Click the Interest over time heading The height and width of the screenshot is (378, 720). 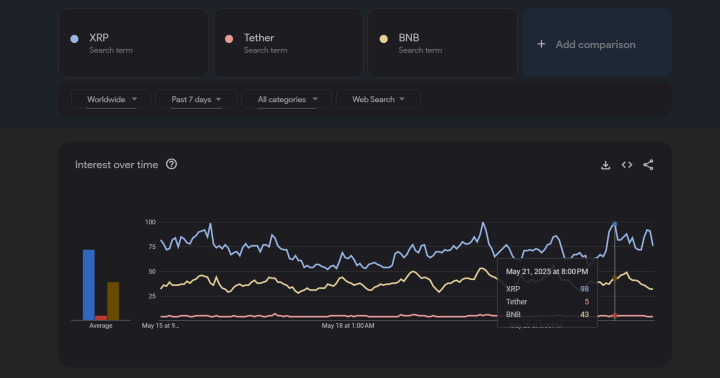pyautogui.click(x=117, y=164)
